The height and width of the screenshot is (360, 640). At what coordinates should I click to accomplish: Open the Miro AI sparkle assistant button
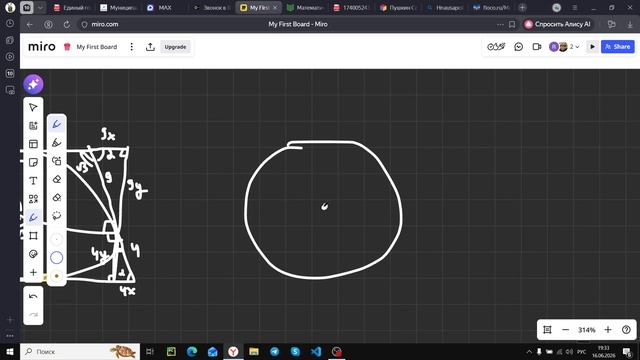click(33, 84)
